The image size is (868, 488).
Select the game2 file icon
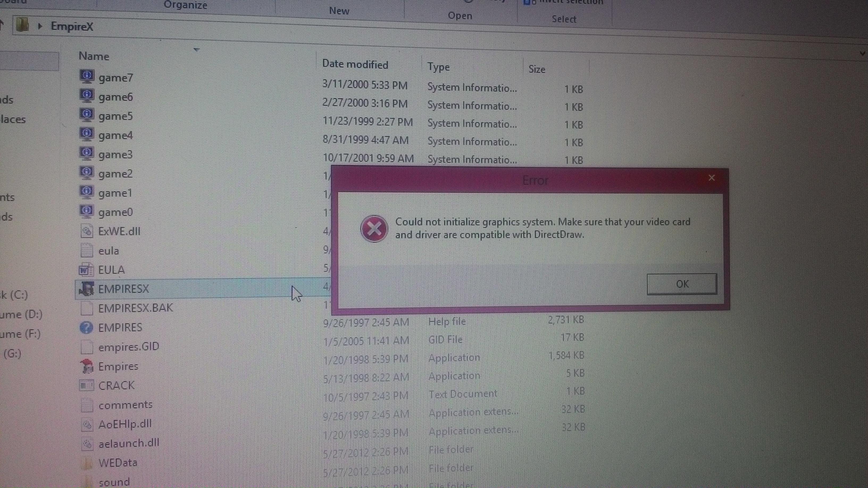click(x=87, y=173)
